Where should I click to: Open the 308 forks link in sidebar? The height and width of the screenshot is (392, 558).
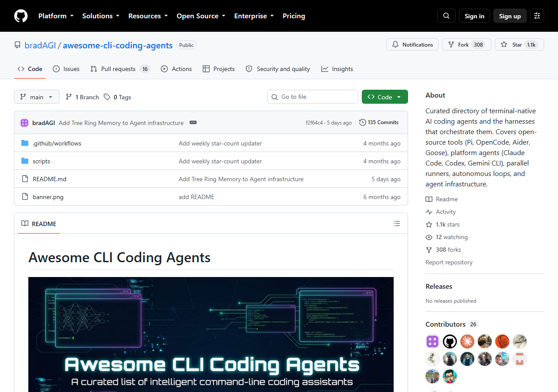click(443, 250)
